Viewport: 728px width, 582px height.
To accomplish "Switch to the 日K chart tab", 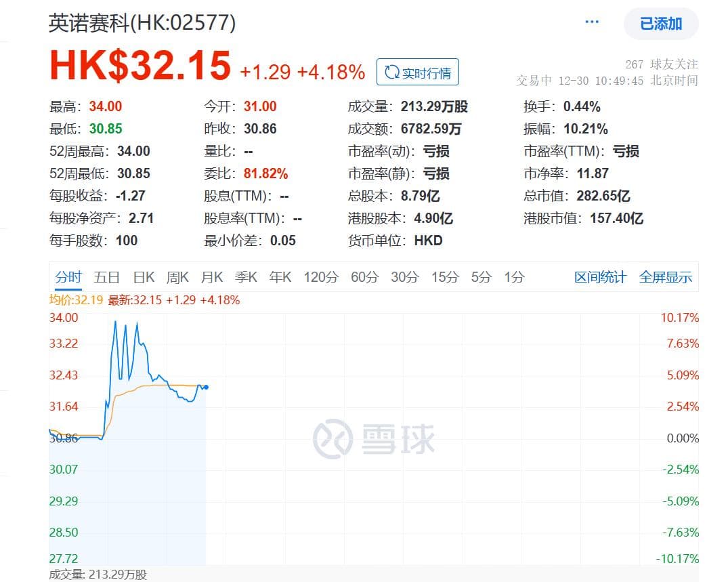I will [144, 277].
